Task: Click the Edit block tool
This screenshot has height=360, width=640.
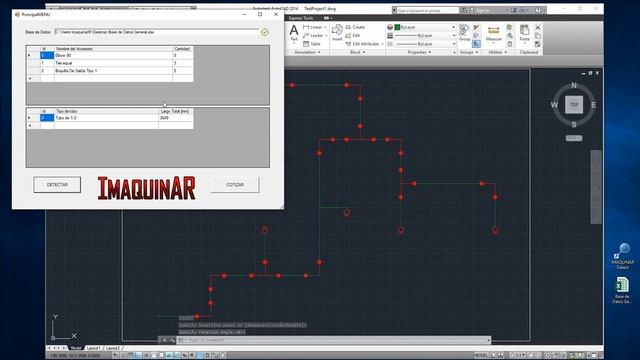Action: (353, 36)
